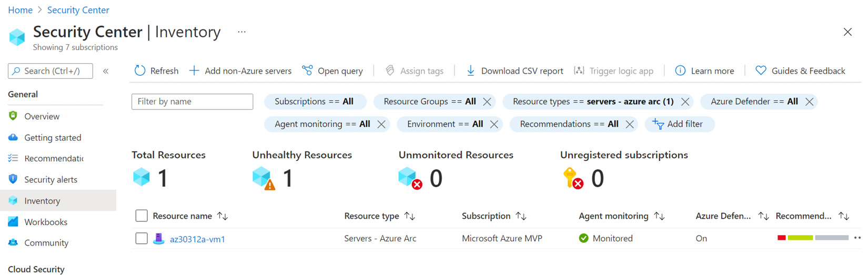Click the Assign tags tag icon
The height and width of the screenshot is (275, 868).
390,70
